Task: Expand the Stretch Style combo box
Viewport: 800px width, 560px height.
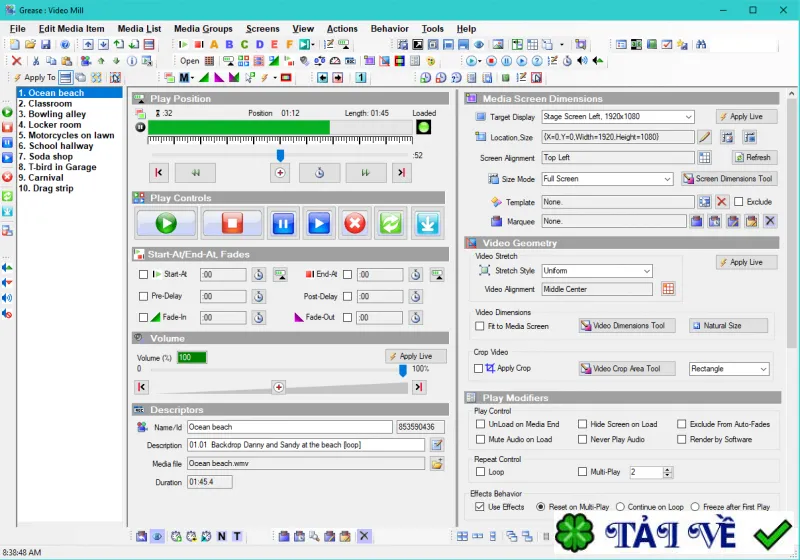Action: pos(597,271)
